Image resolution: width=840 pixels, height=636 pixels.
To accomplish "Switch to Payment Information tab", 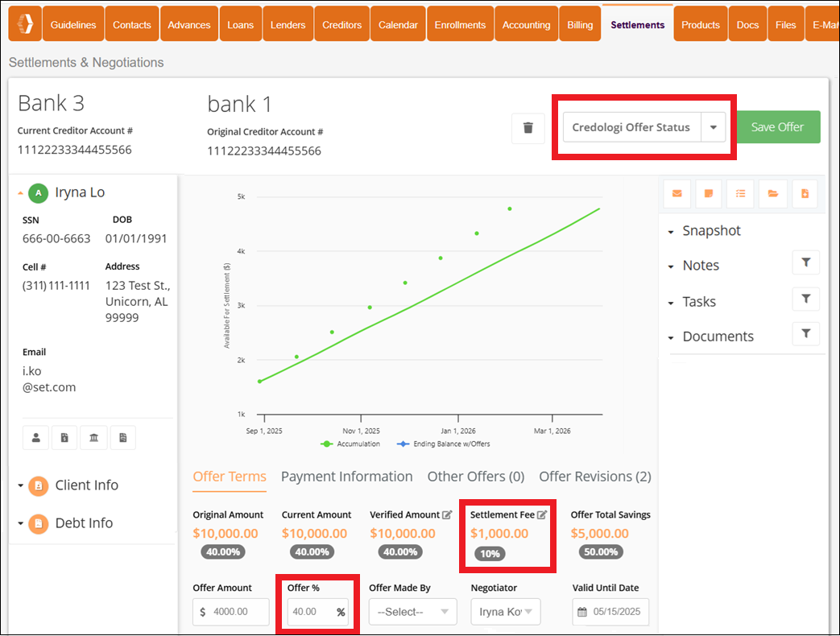I will pos(346,477).
